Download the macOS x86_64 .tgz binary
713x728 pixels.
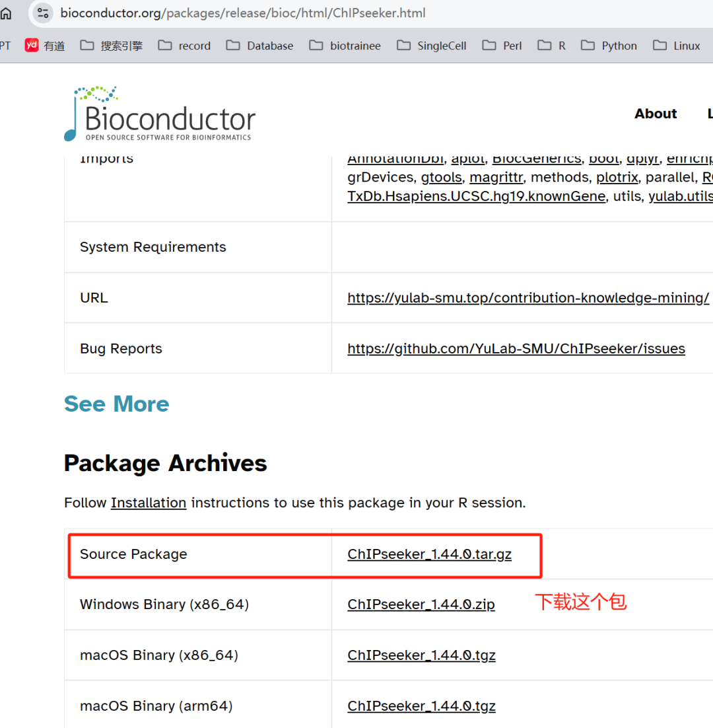tap(422, 655)
